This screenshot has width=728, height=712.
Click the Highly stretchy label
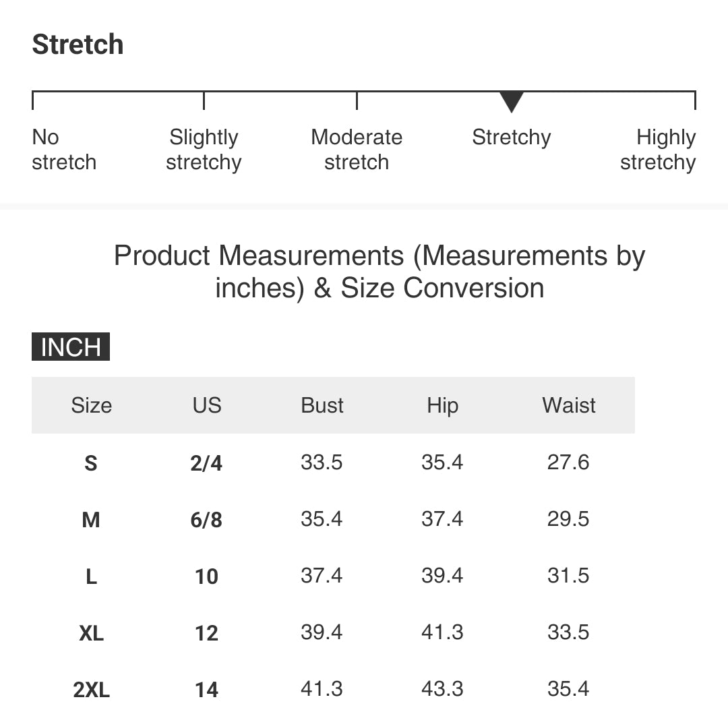(x=658, y=150)
